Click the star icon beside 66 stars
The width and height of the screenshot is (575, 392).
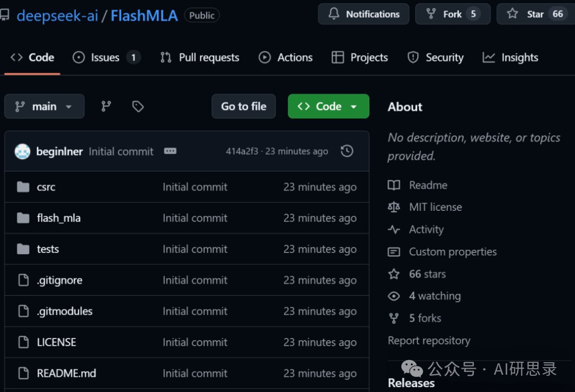click(x=394, y=274)
